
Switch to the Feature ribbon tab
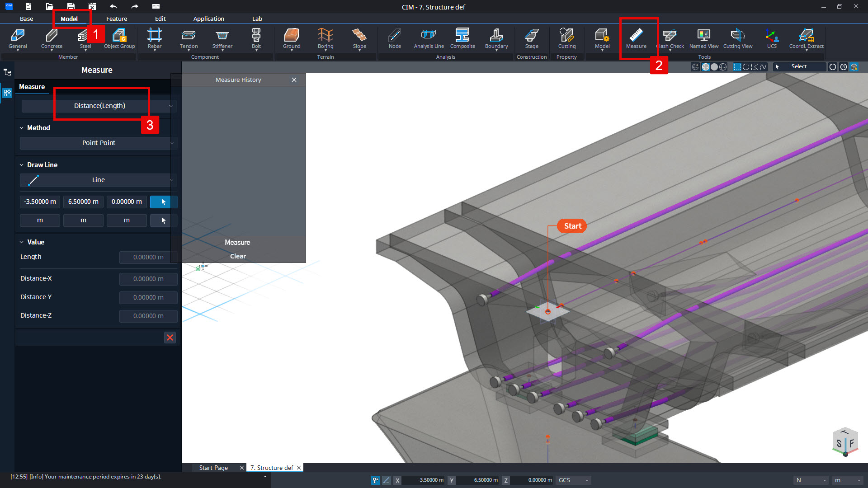tap(117, 19)
